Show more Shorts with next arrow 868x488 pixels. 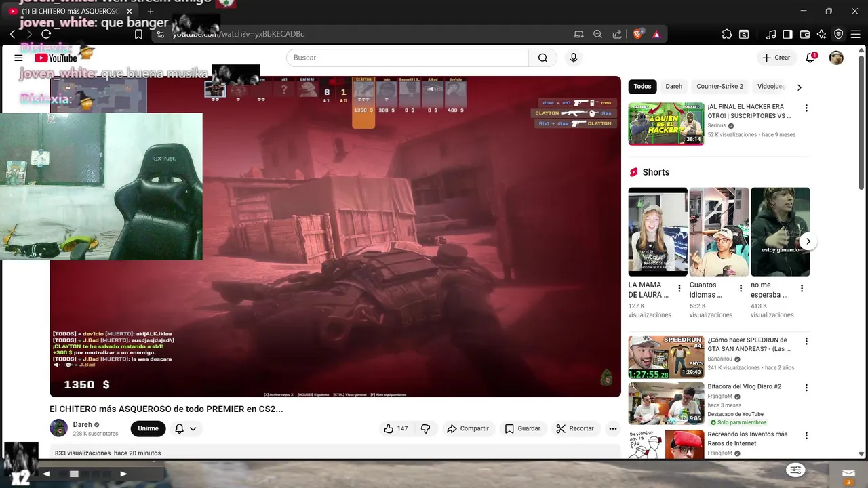point(808,241)
